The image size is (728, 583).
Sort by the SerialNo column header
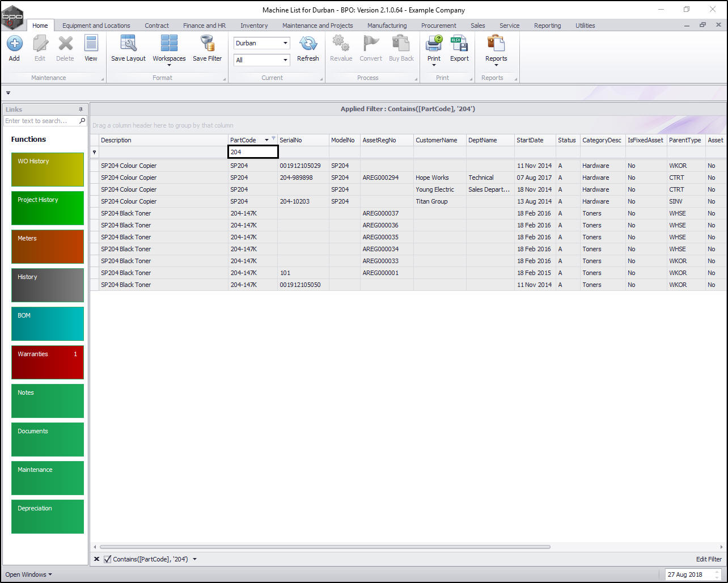point(303,140)
